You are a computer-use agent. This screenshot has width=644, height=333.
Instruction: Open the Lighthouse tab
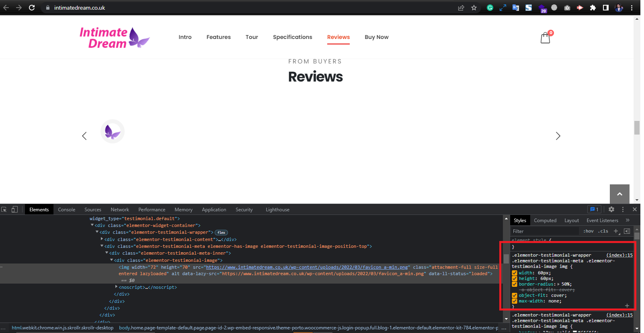[277, 210]
